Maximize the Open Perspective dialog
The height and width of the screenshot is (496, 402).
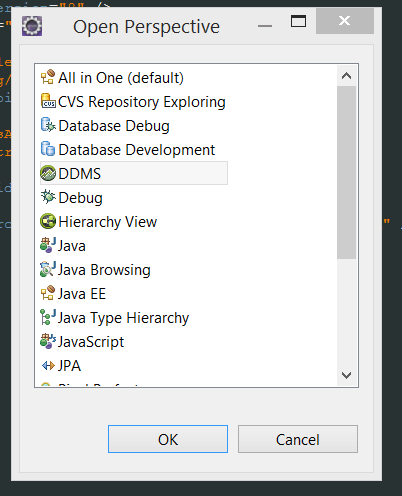(x=298, y=21)
